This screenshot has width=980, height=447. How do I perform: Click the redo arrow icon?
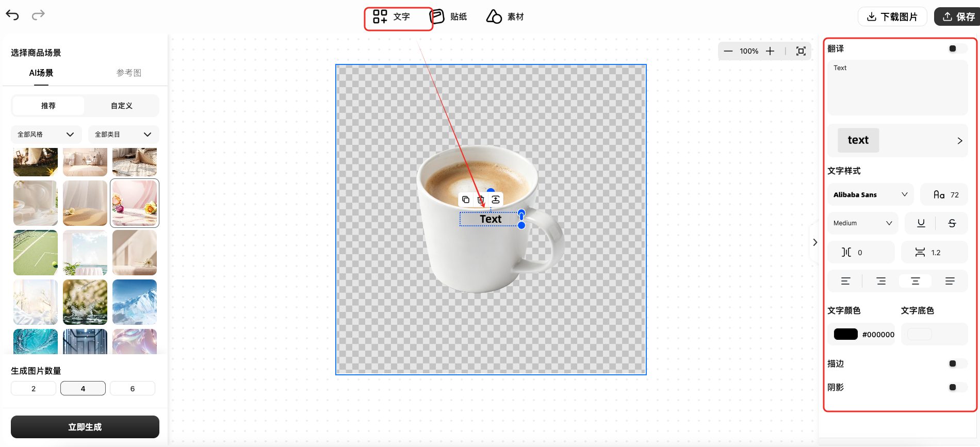click(38, 15)
